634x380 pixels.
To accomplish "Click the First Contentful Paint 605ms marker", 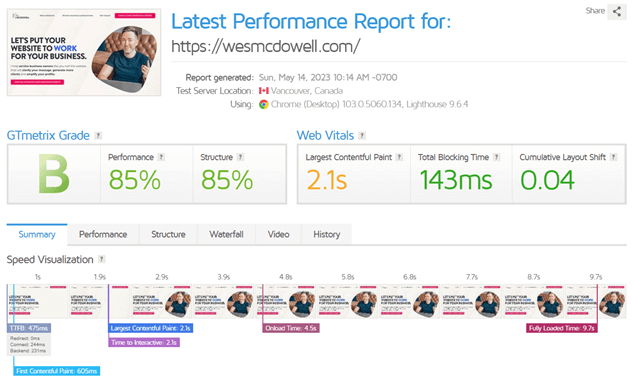I will [x=57, y=371].
